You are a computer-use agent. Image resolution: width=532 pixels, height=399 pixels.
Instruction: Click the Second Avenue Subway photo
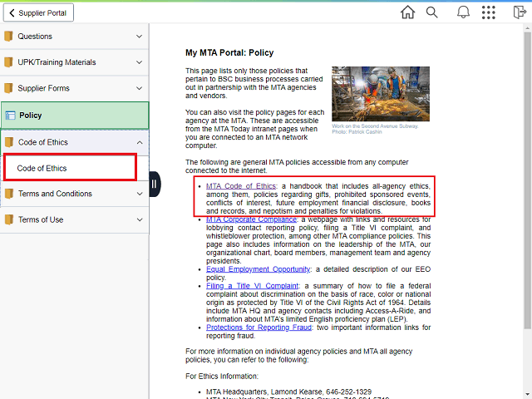coord(381,94)
